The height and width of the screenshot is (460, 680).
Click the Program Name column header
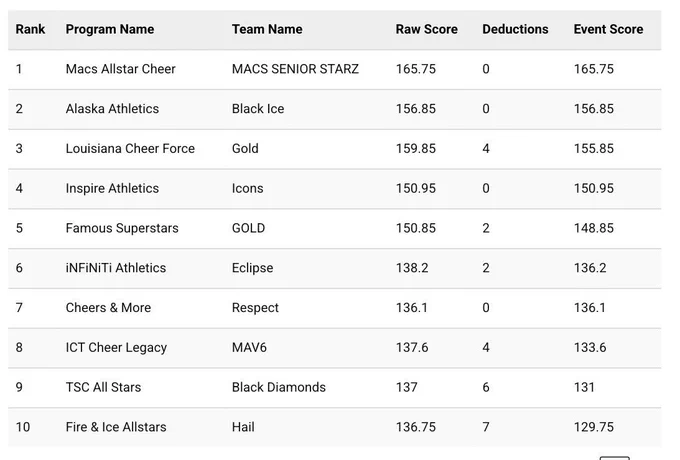(x=110, y=29)
